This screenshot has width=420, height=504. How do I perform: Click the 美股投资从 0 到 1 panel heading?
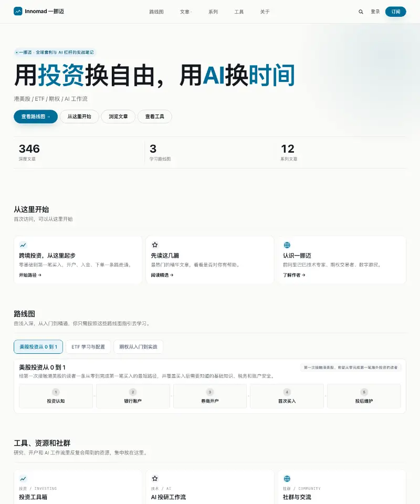point(42,367)
